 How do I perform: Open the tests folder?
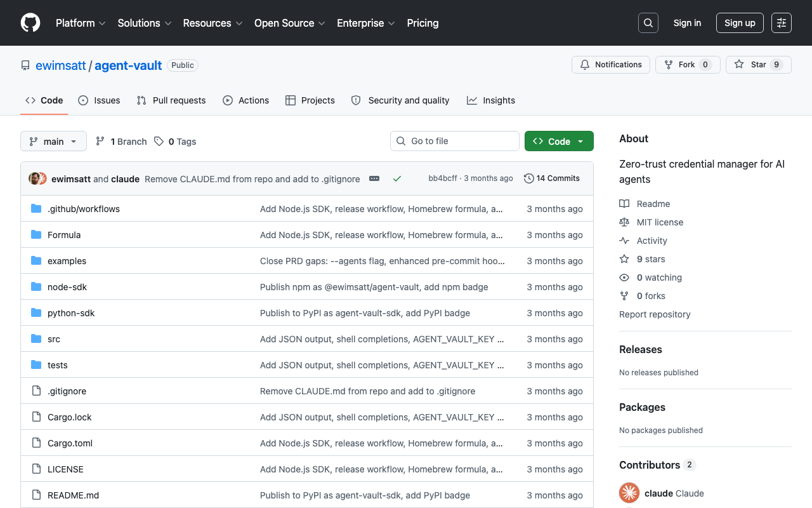click(58, 365)
